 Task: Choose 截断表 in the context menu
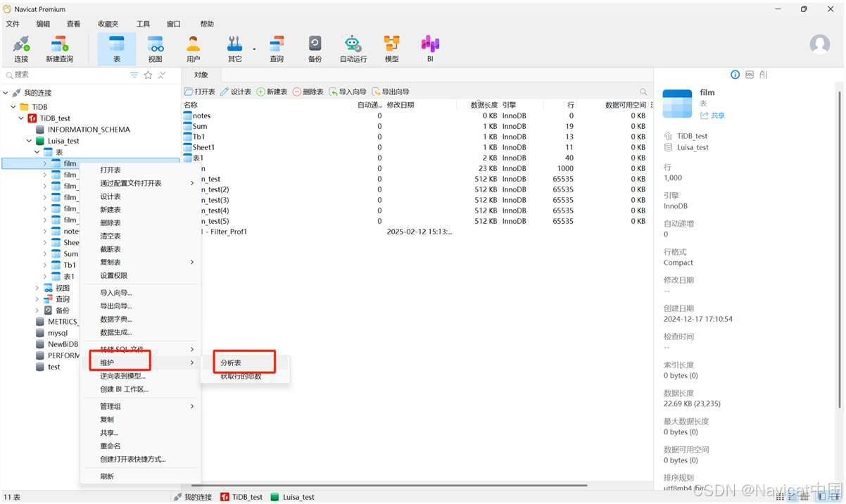pos(140,249)
